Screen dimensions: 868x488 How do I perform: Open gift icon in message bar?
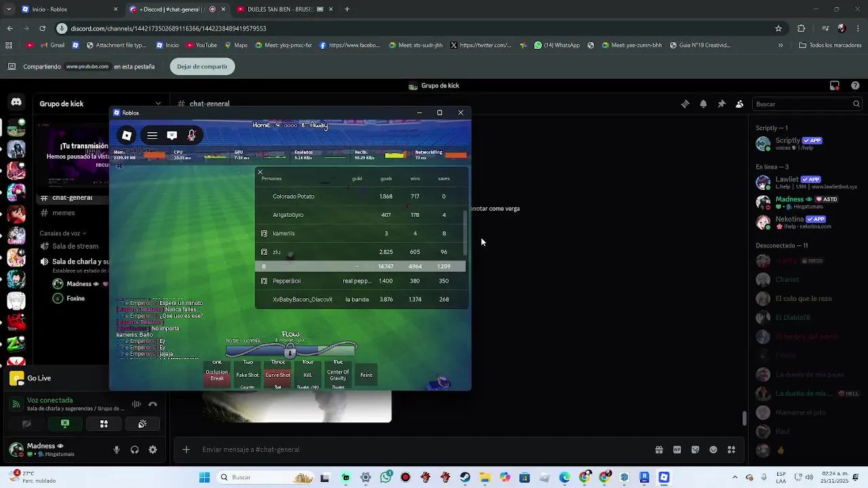pyautogui.click(x=658, y=449)
